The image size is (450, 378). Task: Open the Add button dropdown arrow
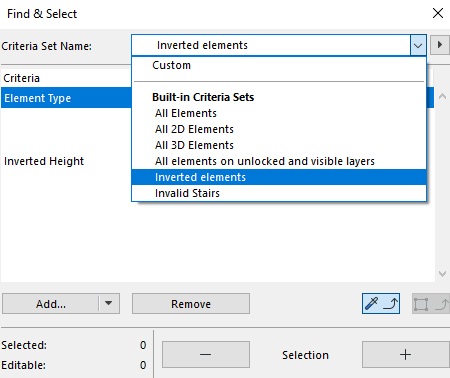109,303
